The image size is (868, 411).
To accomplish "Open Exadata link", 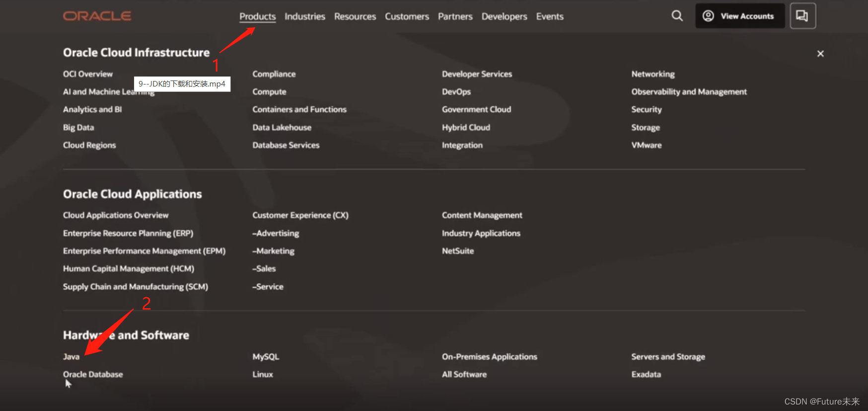I will pyautogui.click(x=646, y=374).
